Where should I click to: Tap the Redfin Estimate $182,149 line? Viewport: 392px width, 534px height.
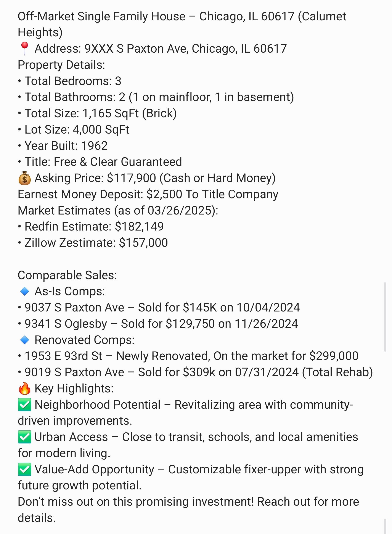(91, 226)
